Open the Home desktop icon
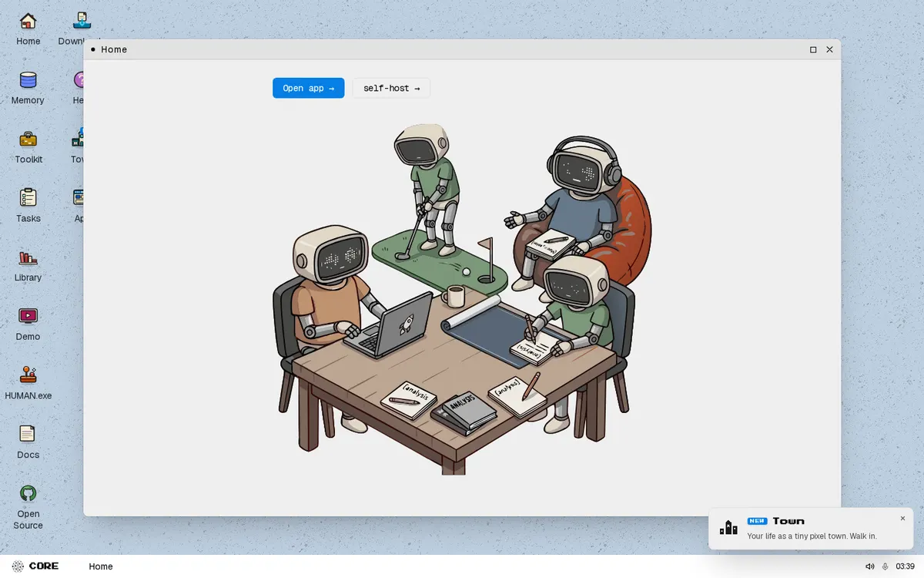924x578 pixels. coord(28,29)
